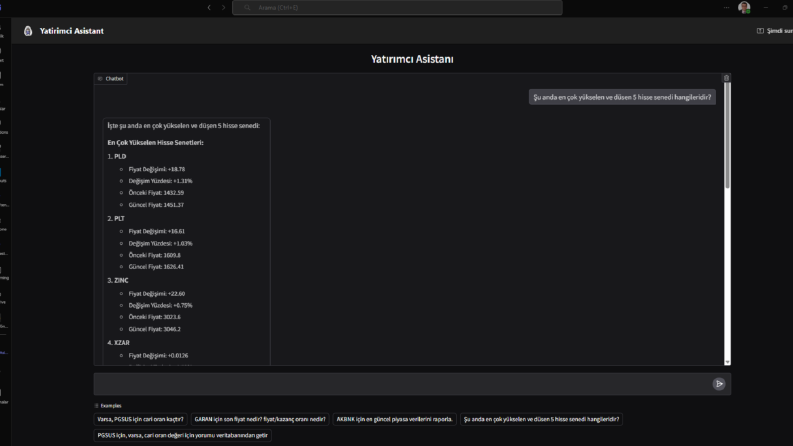Click the '4. XZAR' stock entry
The width and height of the screenshot is (793, 446).
pyautogui.click(x=118, y=342)
